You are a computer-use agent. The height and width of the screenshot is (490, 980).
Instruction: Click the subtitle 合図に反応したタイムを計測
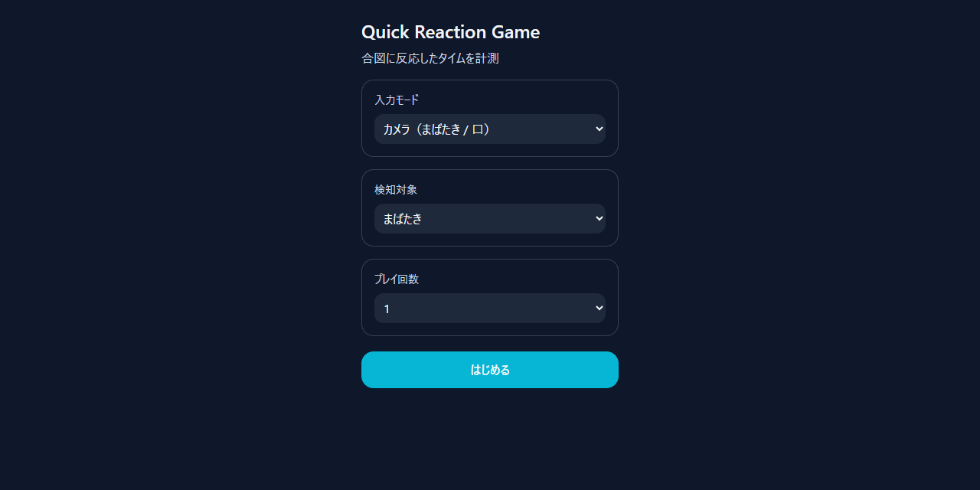click(430, 58)
